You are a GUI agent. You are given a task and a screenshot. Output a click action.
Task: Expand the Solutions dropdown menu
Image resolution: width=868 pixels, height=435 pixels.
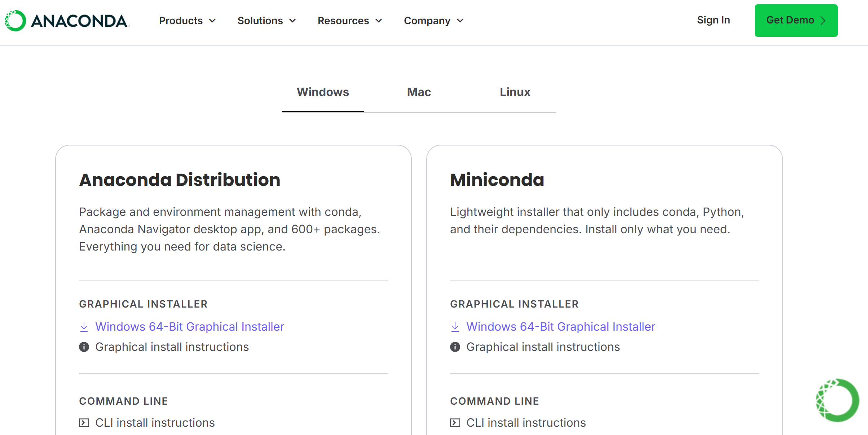click(267, 21)
